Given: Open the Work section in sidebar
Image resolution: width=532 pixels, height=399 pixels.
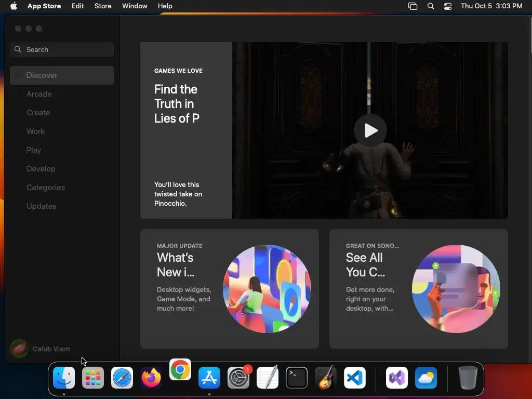Looking at the screenshot, I should (x=62, y=131).
